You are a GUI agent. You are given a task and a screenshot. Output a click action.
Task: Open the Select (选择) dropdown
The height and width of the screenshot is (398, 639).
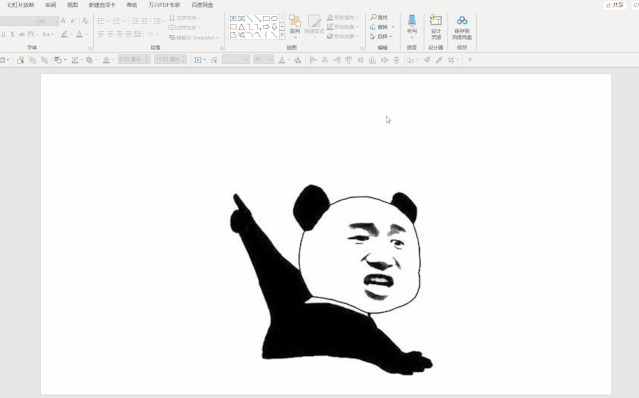[381, 36]
